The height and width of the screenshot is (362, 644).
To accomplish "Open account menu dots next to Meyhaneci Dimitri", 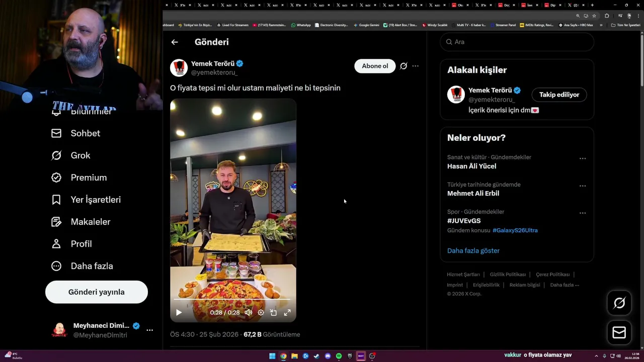I will click(149, 330).
